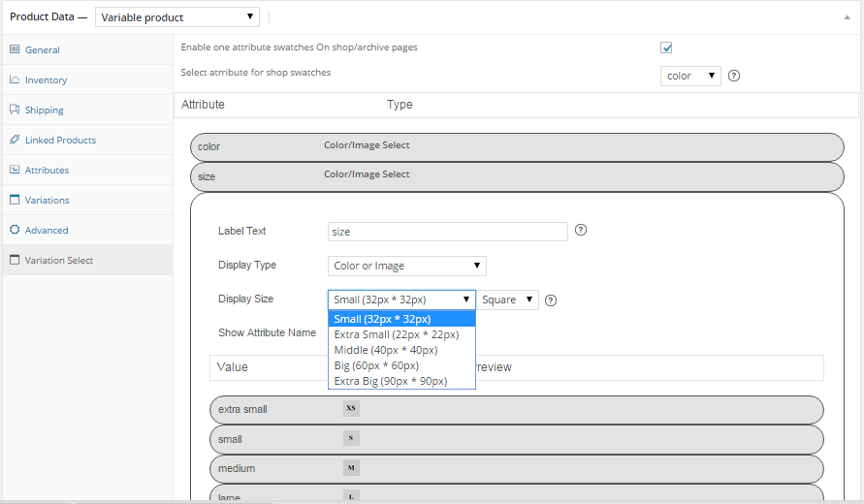Click the XS swatch preview
Viewport: 864px width, 504px height.
pyautogui.click(x=351, y=408)
